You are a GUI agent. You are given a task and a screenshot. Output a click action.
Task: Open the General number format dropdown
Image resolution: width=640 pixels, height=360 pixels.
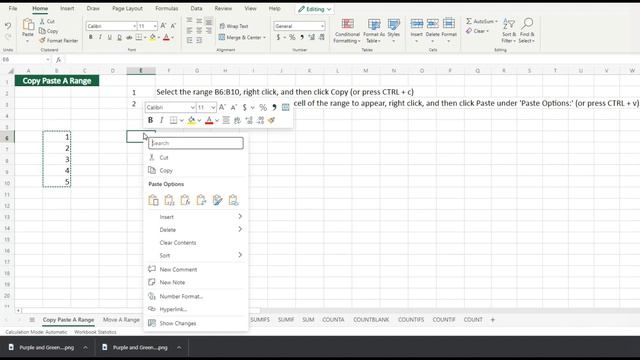coord(322,26)
